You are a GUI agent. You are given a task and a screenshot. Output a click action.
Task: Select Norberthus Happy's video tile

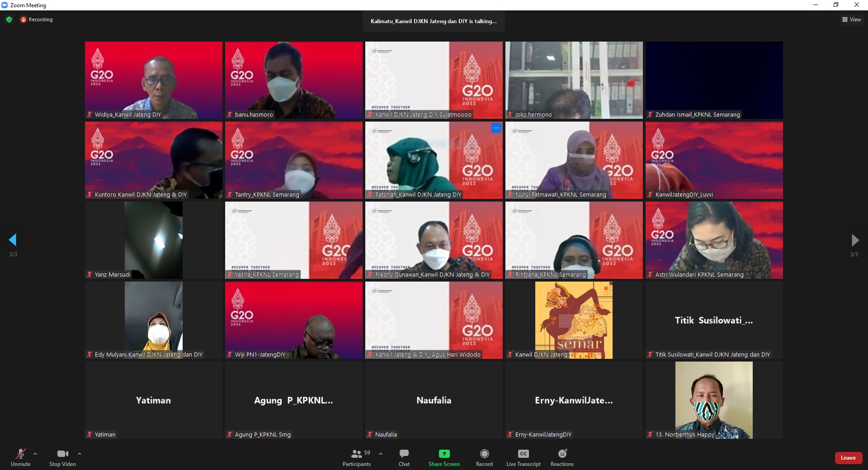pyautogui.click(x=714, y=400)
